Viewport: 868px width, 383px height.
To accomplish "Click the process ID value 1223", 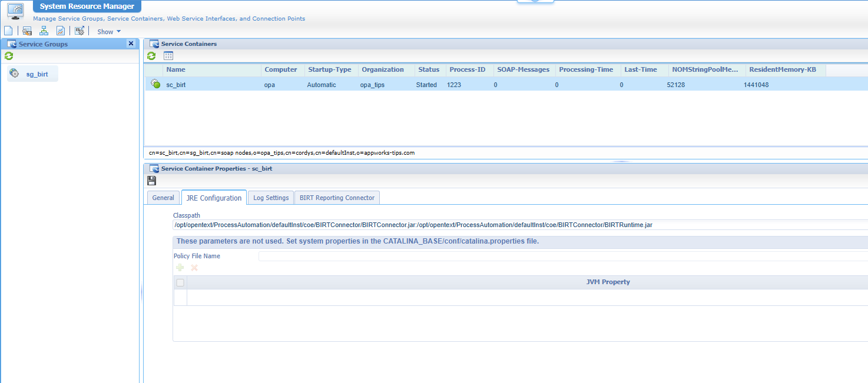I will pos(454,85).
